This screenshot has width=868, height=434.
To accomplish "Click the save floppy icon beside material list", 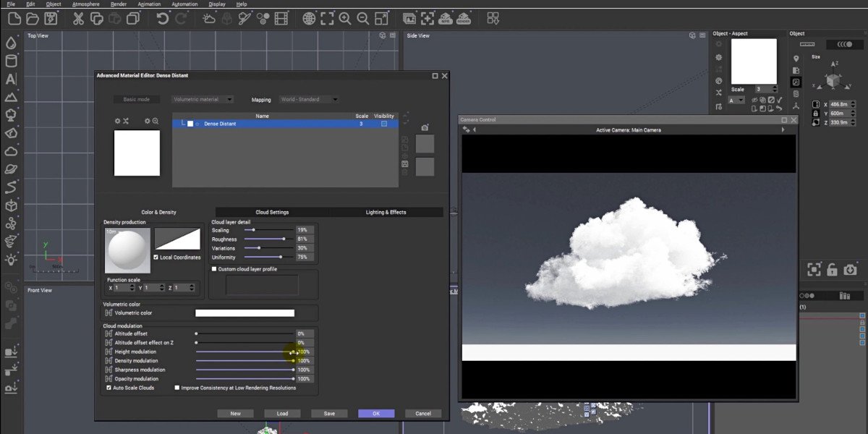I will point(404,164).
